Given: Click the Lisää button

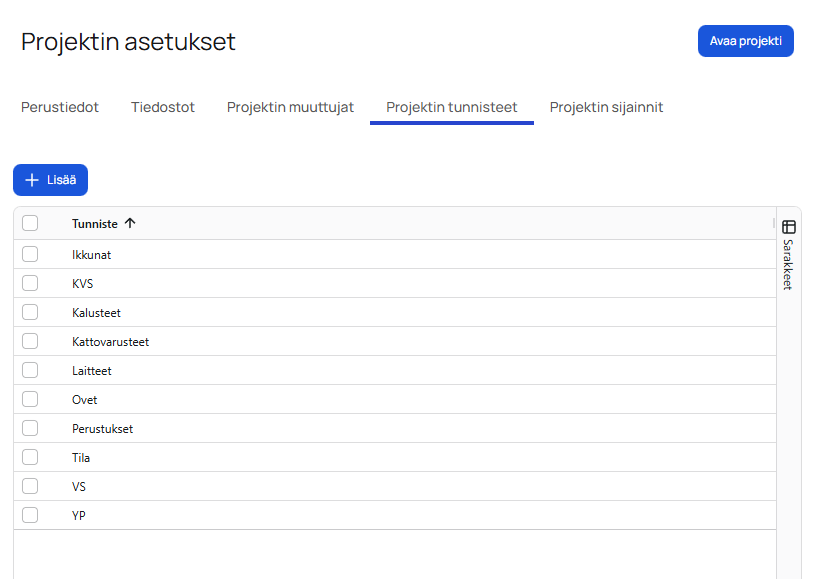Looking at the screenshot, I should point(51,180).
